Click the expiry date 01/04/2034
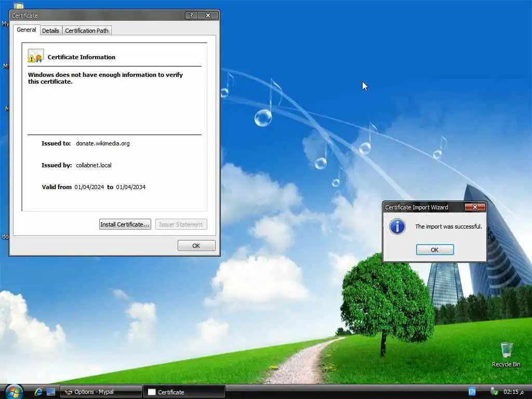This screenshot has width=532, height=399. pyautogui.click(x=130, y=187)
